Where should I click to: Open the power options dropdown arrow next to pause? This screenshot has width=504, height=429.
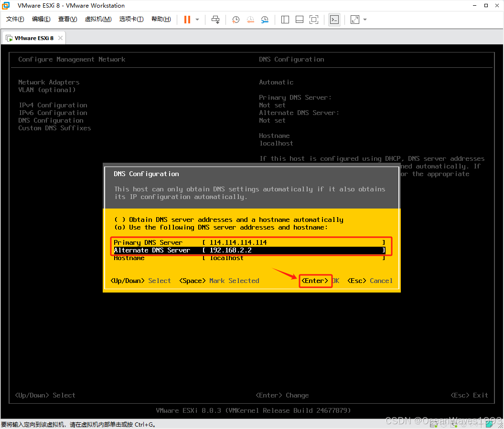[197, 20]
